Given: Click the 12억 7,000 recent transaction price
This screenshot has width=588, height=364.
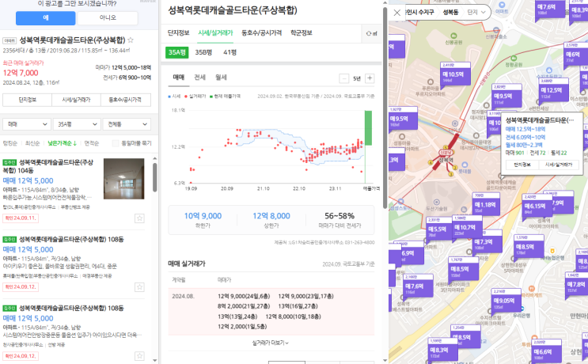Looking at the screenshot, I should [x=21, y=73].
